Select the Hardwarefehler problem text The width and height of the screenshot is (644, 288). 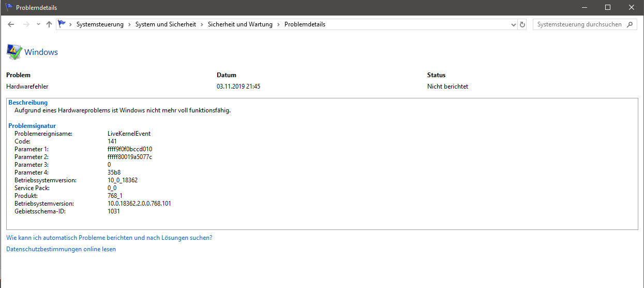point(27,87)
